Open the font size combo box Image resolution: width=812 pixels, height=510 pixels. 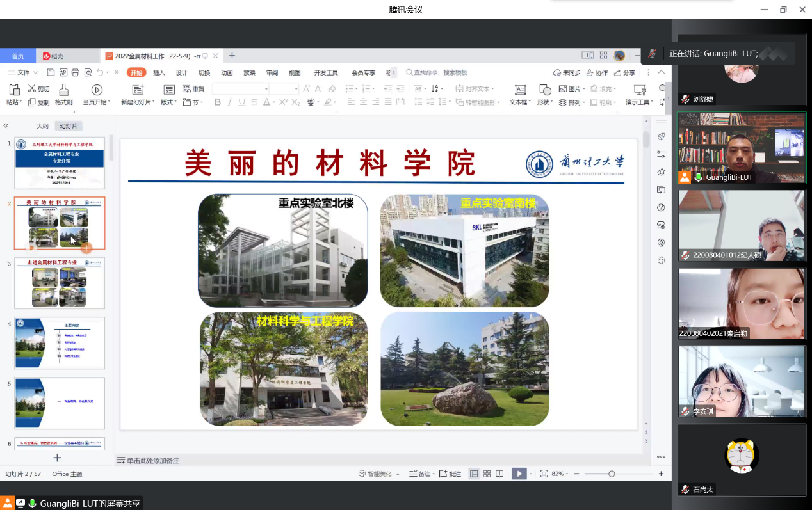point(284,89)
